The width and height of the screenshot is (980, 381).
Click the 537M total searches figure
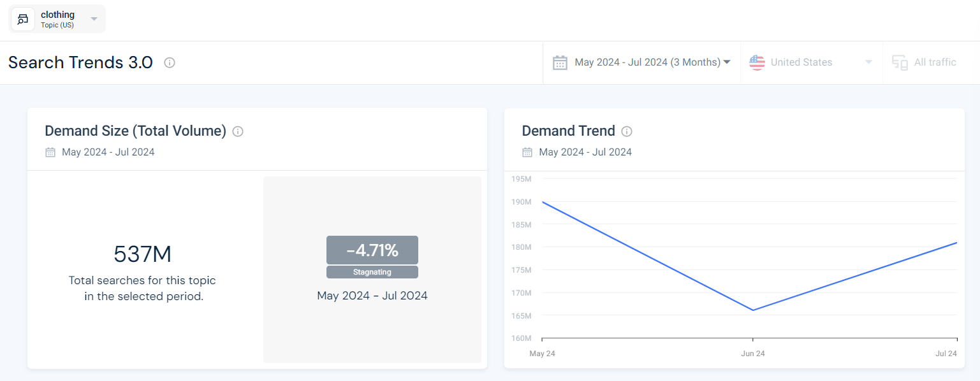(x=143, y=253)
